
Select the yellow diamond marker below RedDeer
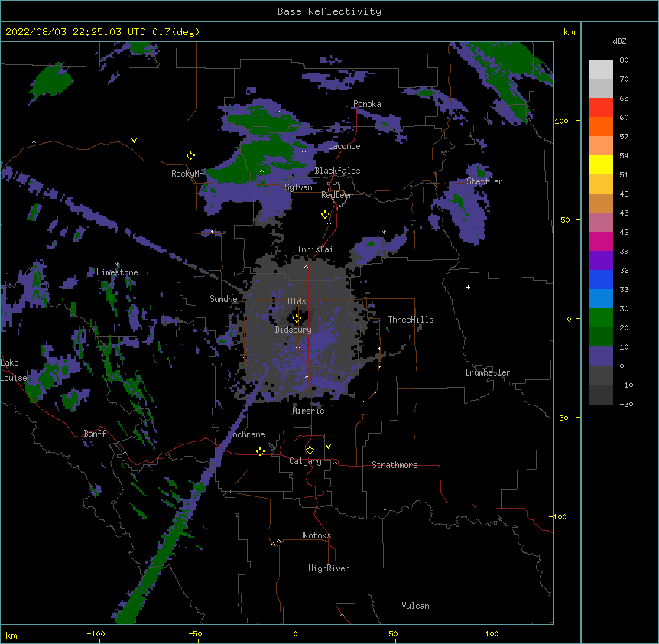coord(326,215)
